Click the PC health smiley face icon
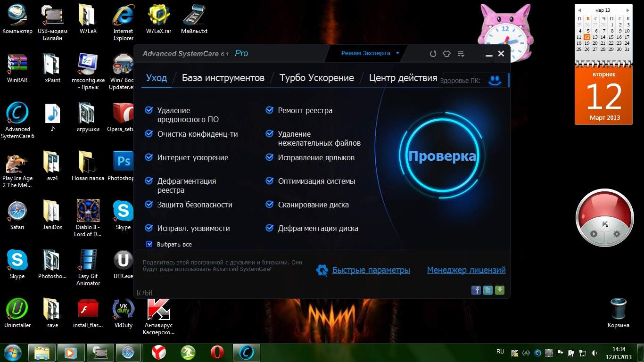The height and width of the screenshot is (362, 644). tap(495, 80)
